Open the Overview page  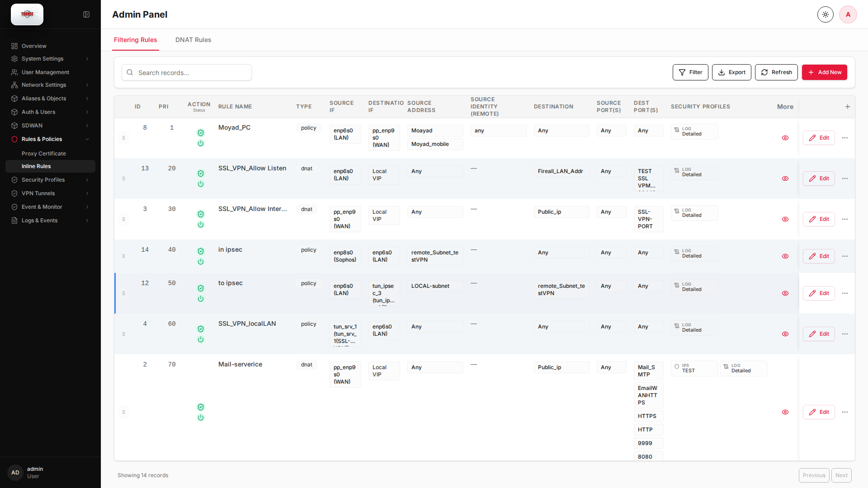[x=50, y=46]
